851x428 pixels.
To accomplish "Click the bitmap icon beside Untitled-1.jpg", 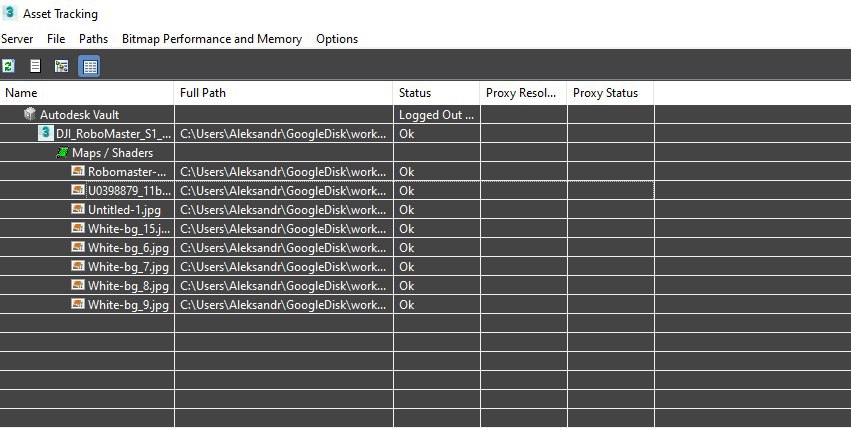I will coord(78,209).
